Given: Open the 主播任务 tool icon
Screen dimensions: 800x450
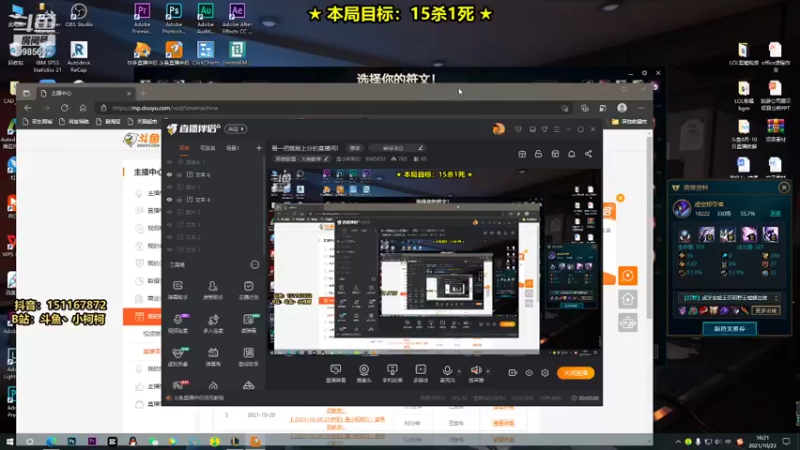Looking at the screenshot, I should point(248,289).
